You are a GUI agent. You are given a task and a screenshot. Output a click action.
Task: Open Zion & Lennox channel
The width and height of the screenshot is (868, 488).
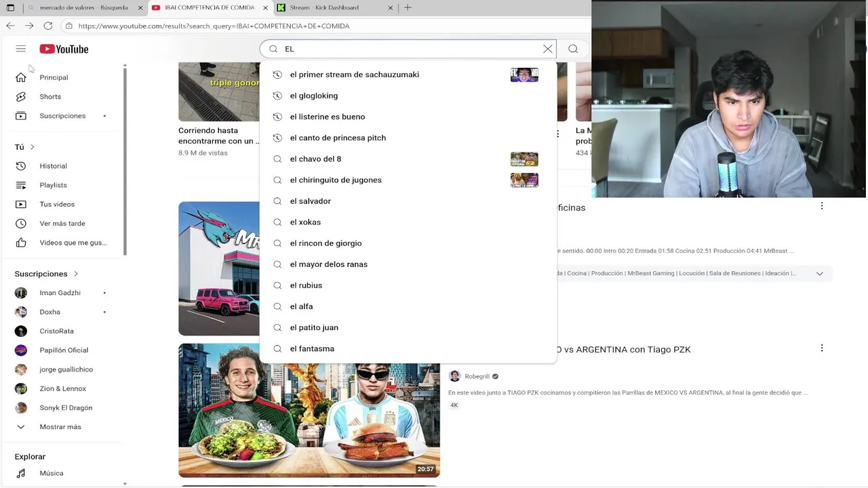(x=62, y=388)
